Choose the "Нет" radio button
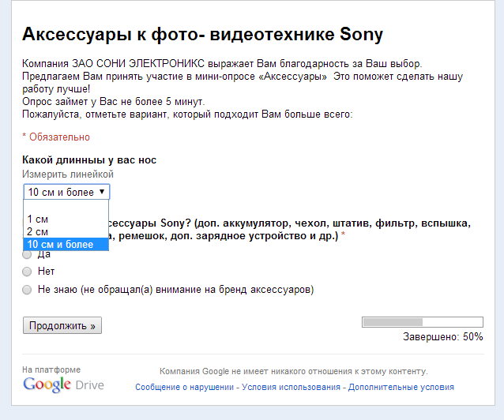Image resolution: width=504 pixels, height=420 pixels. tap(27, 272)
